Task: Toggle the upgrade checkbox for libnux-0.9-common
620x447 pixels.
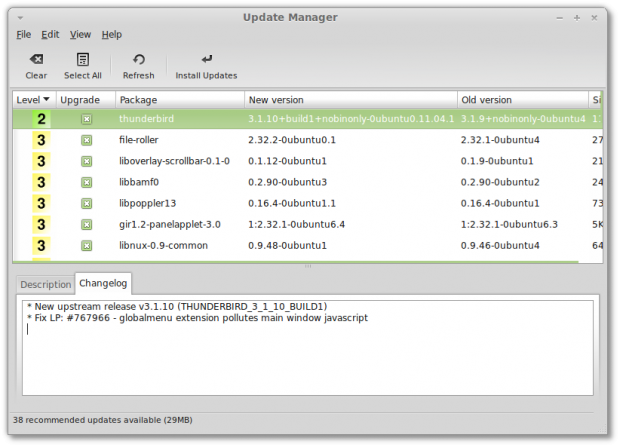Action: [87, 246]
